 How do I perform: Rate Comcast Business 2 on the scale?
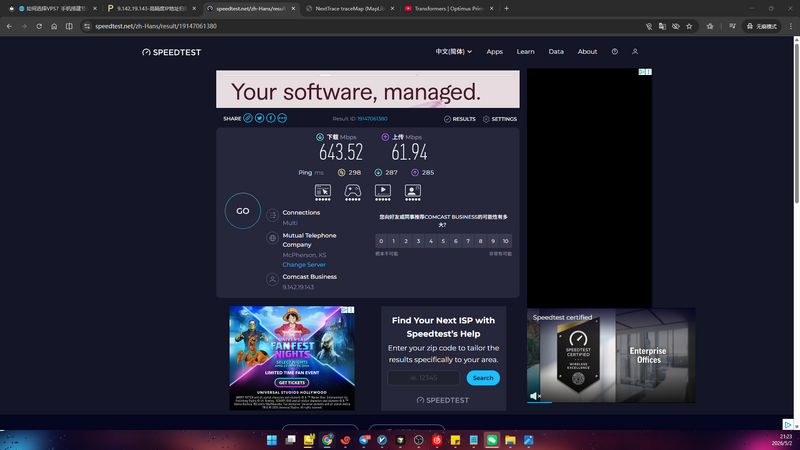[406, 241]
